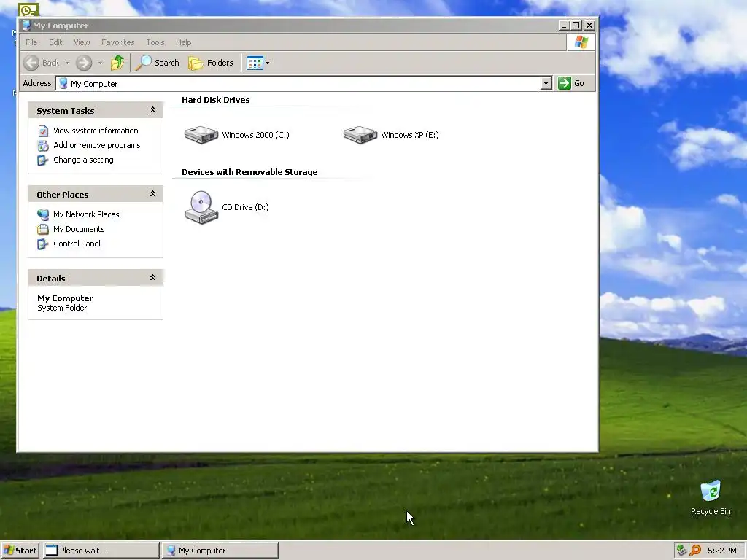Collapse the System Tasks panel
Image resolution: width=747 pixels, height=560 pixels.
[152, 110]
